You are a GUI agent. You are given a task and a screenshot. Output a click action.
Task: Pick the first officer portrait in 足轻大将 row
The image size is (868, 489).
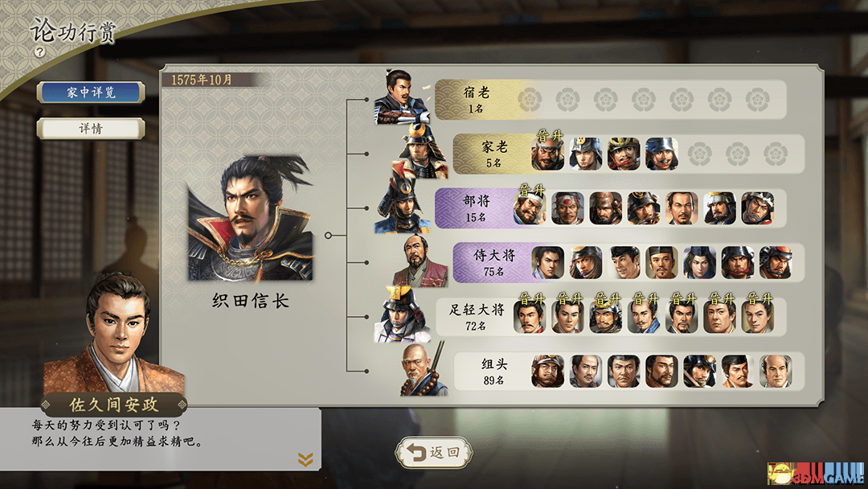click(x=530, y=317)
